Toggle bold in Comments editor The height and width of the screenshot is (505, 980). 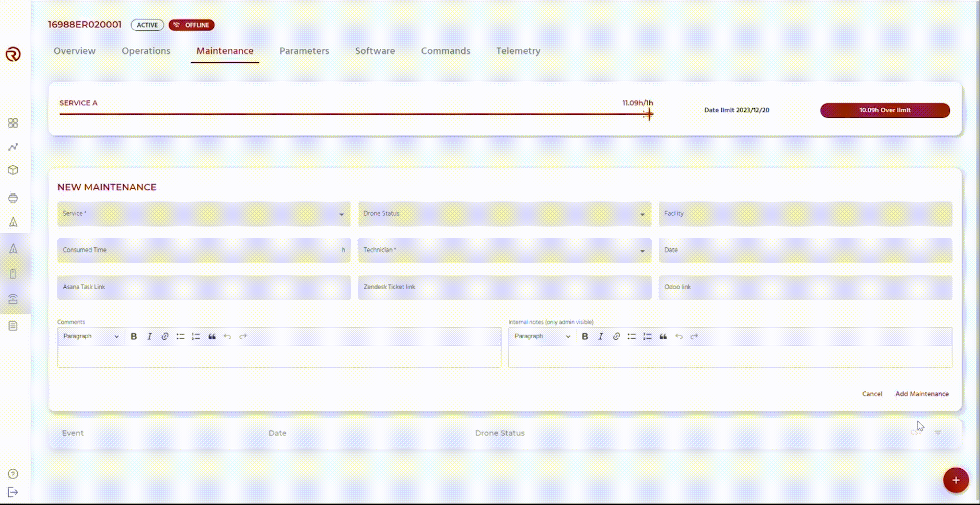(134, 336)
